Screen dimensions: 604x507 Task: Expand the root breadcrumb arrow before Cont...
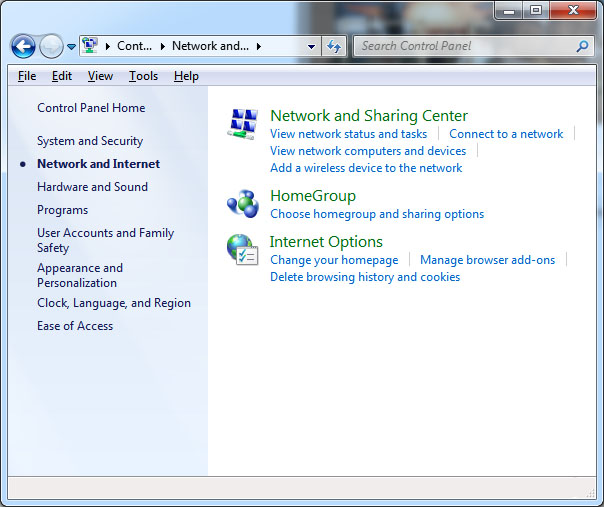coord(108,46)
